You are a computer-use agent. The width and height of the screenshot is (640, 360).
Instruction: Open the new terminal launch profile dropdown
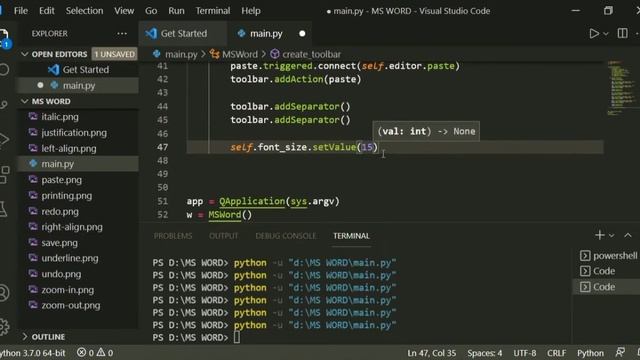pyautogui.click(x=611, y=236)
